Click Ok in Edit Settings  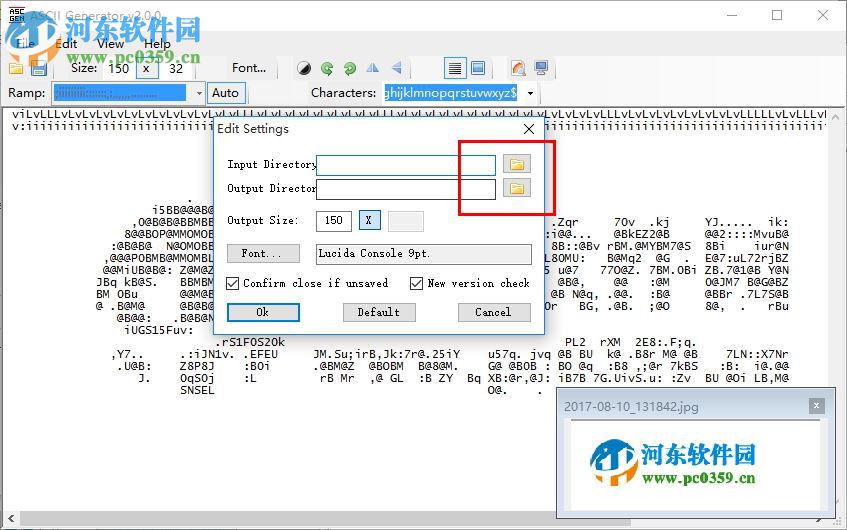click(x=263, y=312)
